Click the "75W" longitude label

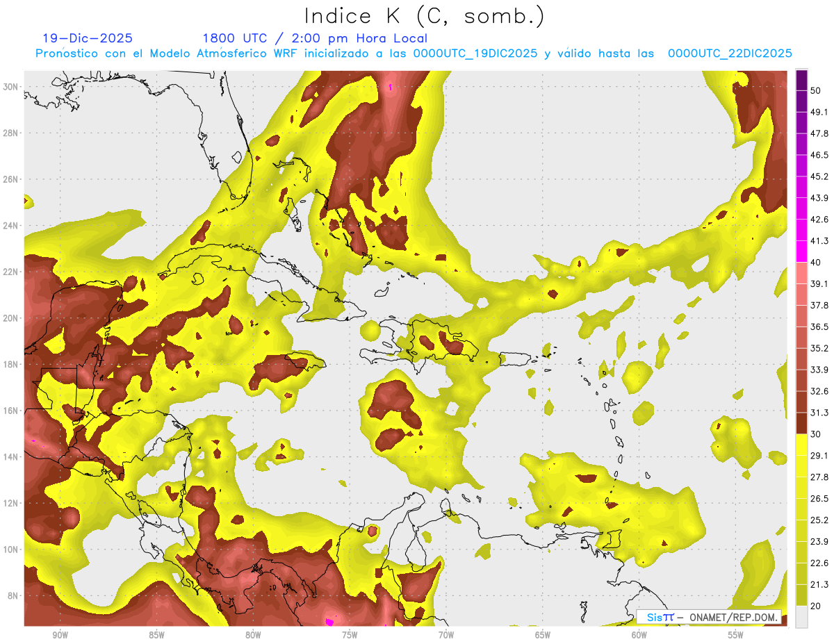[350, 636]
